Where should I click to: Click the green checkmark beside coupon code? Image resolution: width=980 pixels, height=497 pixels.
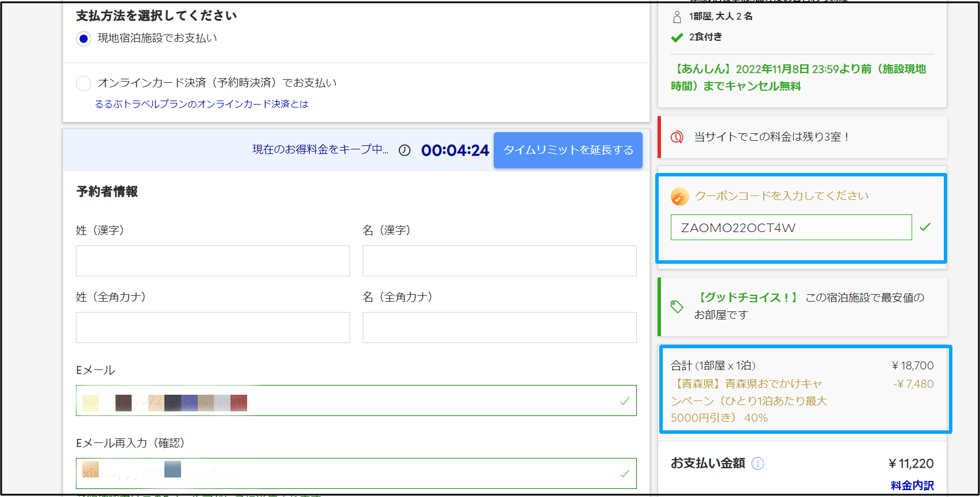(925, 227)
